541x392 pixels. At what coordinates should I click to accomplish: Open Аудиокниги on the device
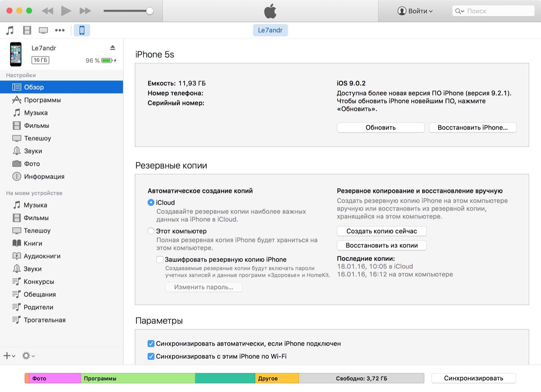point(62,256)
